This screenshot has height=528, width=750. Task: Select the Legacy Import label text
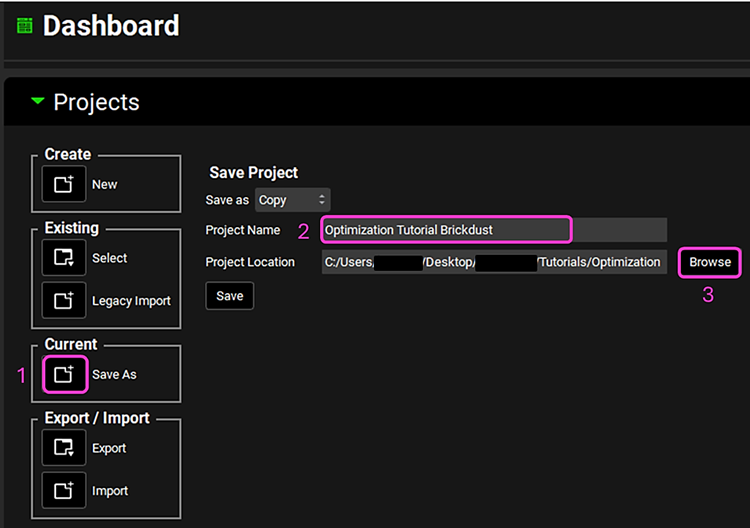click(131, 301)
